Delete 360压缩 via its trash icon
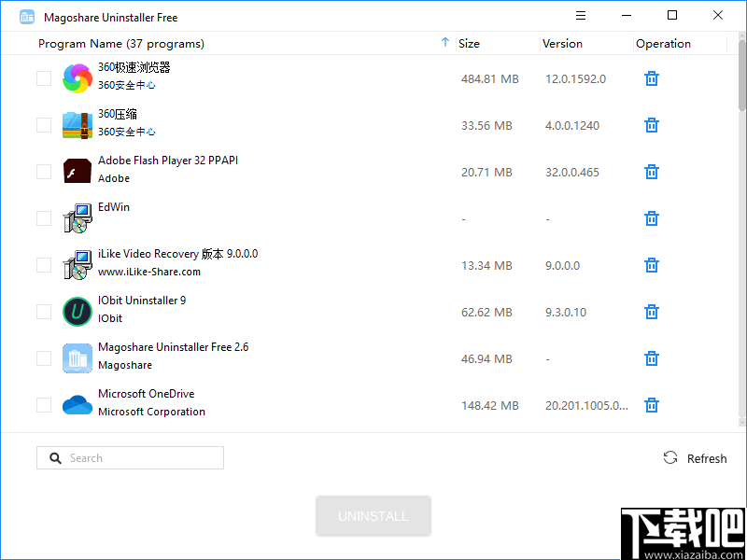Viewport: 747px width, 560px height. pos(651,125)
